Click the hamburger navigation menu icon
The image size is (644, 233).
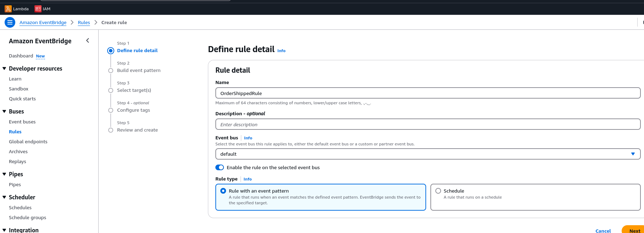(x=10, y=22)
